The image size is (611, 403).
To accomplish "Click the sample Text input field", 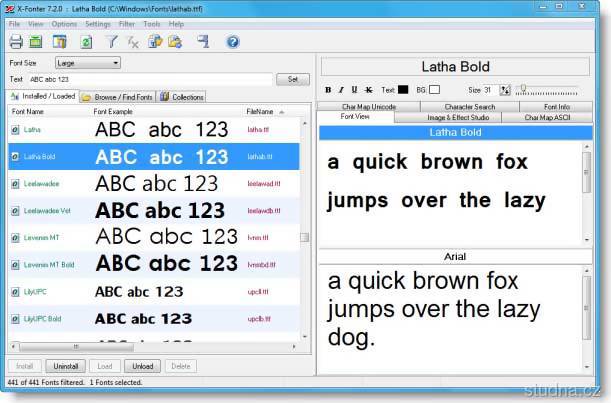I will click(150, 79).
